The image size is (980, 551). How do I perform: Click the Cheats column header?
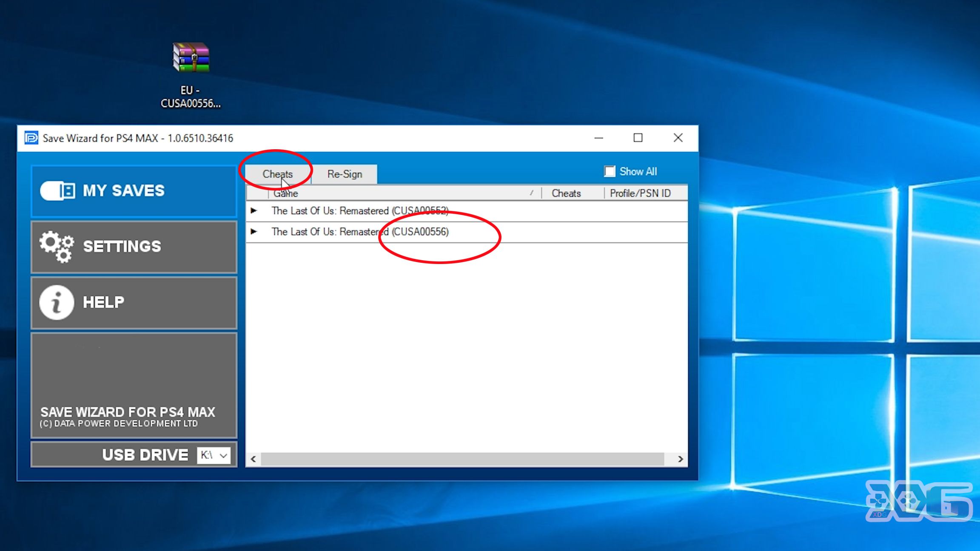click(x=573, y=193)
